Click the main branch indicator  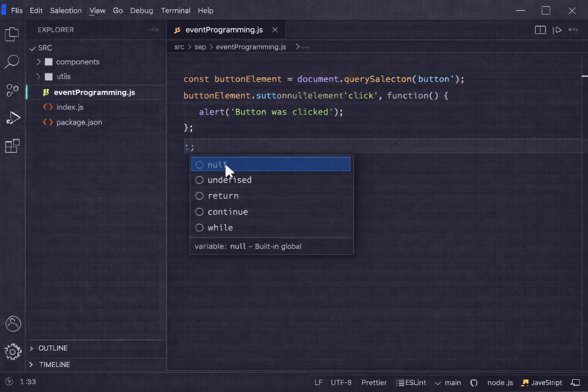pos(448,382)
